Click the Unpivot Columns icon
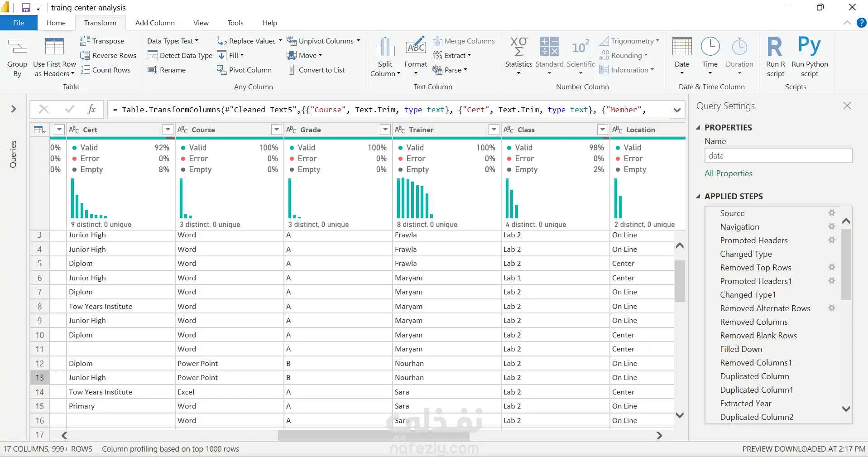868x457 pixels. (x=292, y=41)
